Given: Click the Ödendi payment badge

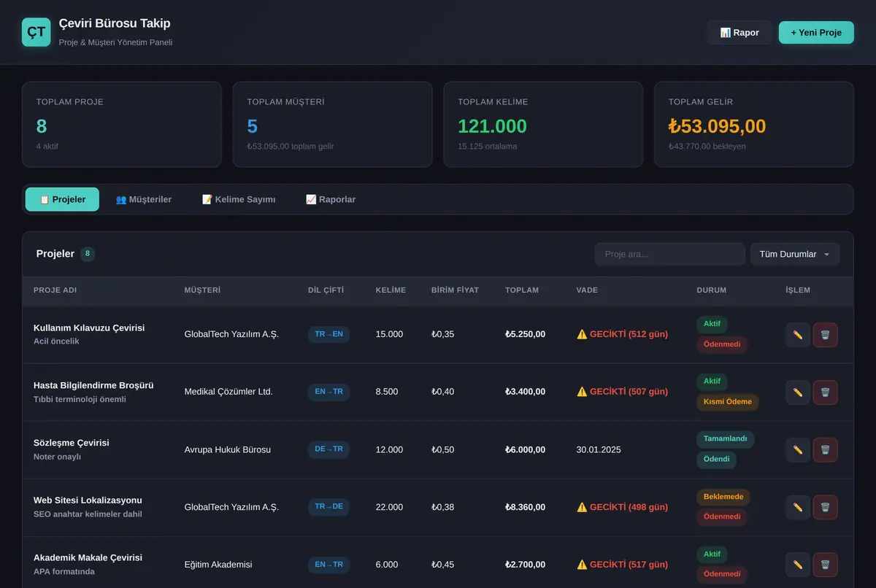Looking at the screenshot, I should coord(716,460).
